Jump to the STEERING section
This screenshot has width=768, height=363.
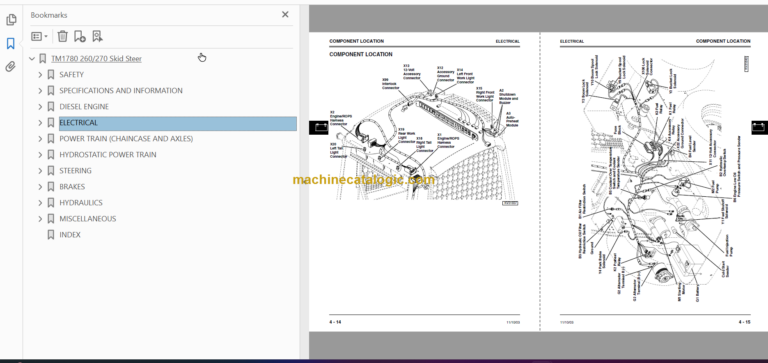[x=75, y=171]
